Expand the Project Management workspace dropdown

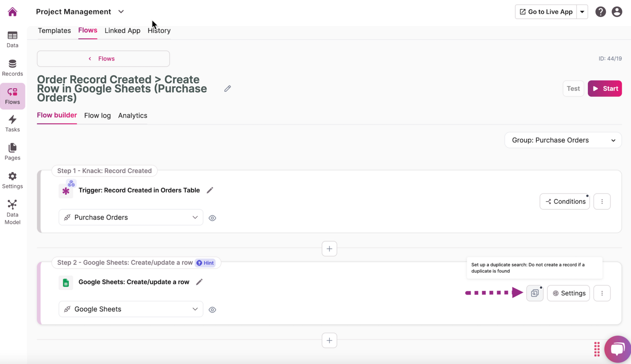[121, 11]
